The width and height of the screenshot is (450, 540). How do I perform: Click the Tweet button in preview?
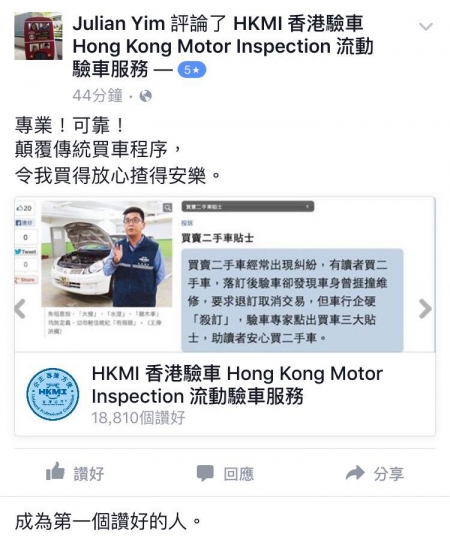[x=25, y=252]
